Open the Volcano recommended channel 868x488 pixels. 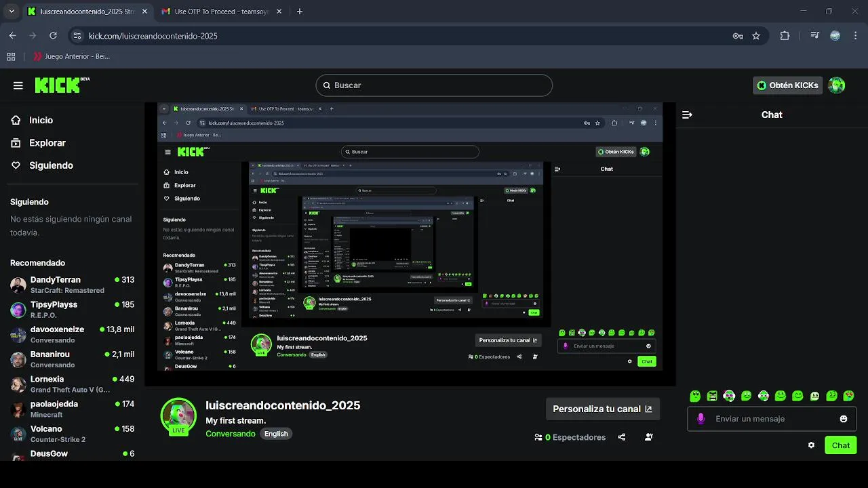pyautogui.click(x=72, y=434)
